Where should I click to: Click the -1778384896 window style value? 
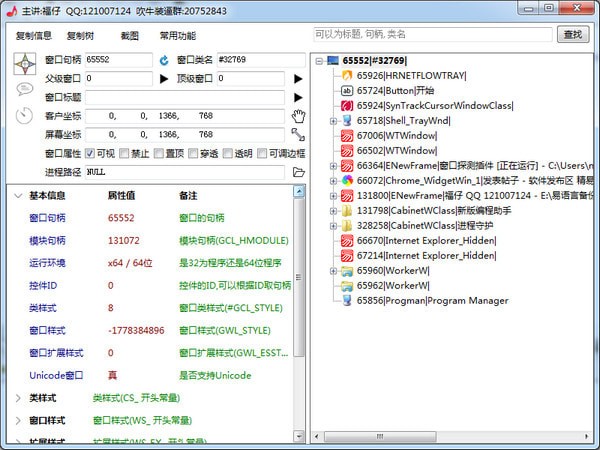tap(136, 331)
